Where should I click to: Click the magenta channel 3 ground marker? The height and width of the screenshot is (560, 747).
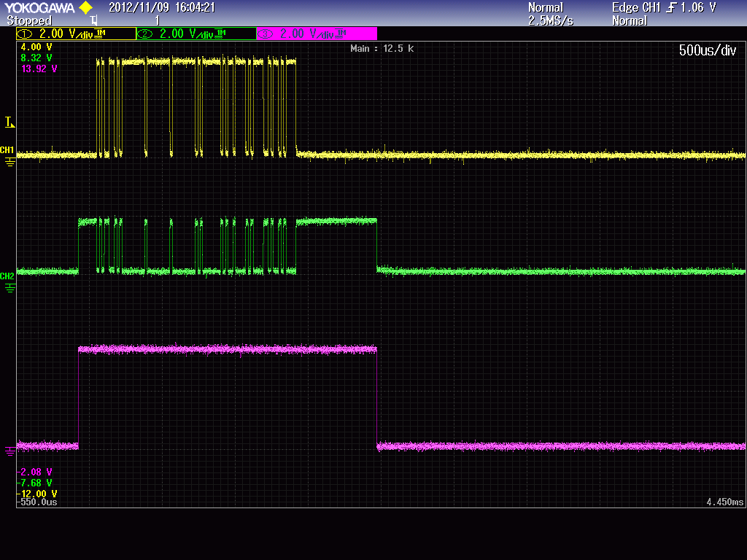pos(9,451)
